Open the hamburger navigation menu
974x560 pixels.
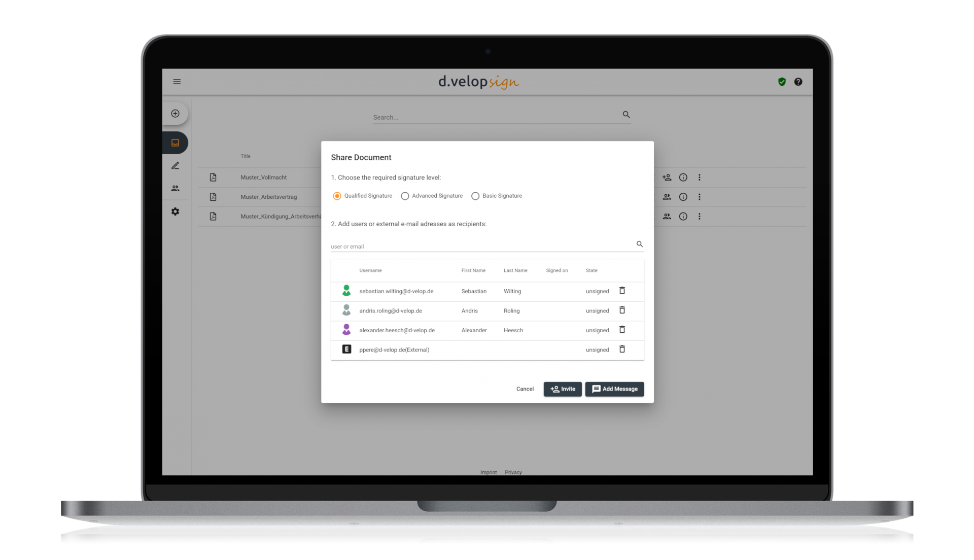(x=177, y=82)
